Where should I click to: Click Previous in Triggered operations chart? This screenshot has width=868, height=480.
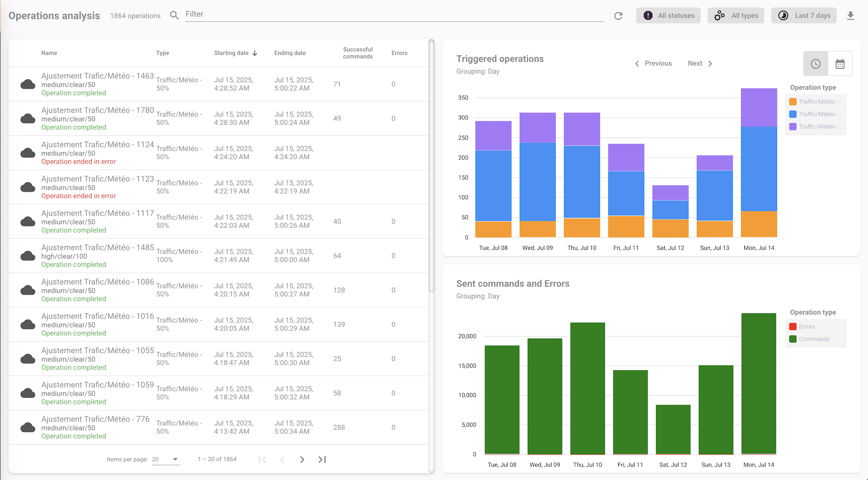653,64
